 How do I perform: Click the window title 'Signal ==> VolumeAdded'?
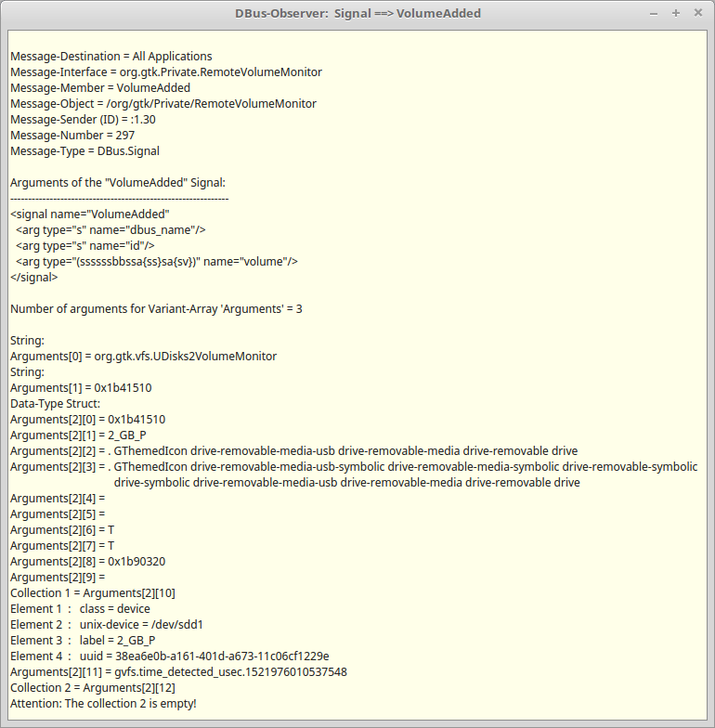click(357, 13)
